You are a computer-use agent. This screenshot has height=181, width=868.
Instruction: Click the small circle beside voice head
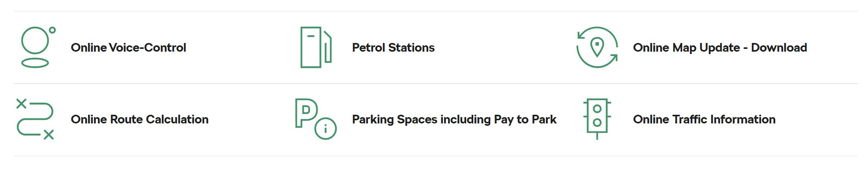tap(52, 30)
